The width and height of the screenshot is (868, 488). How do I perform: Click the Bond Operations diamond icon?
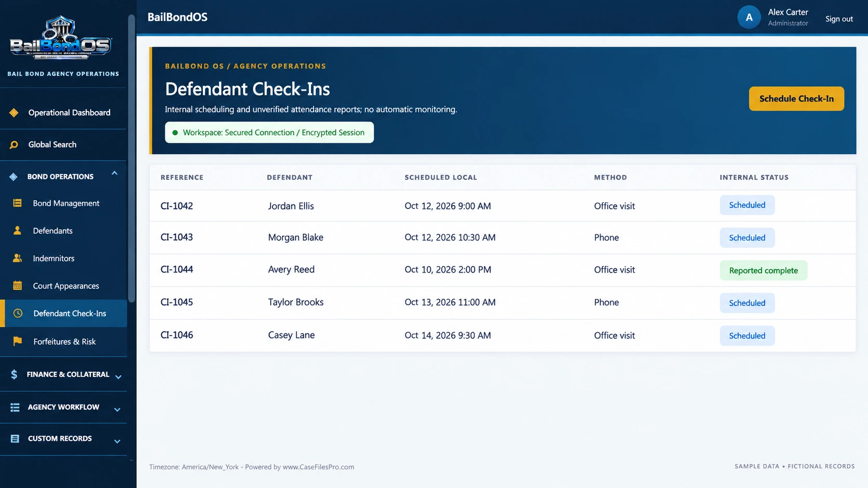[x=13, y=177]
